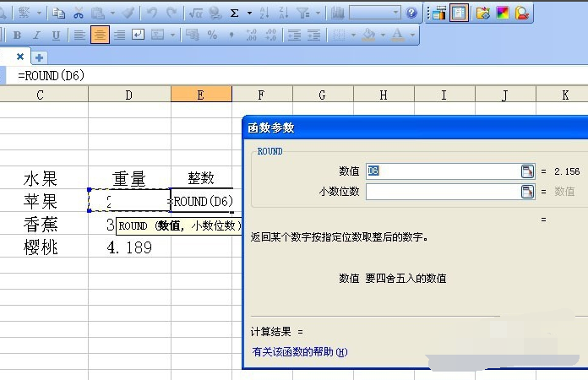The image size is (588, 380).
Task: Open the AutoSum dropdown arrow
Action: (249, 14)
